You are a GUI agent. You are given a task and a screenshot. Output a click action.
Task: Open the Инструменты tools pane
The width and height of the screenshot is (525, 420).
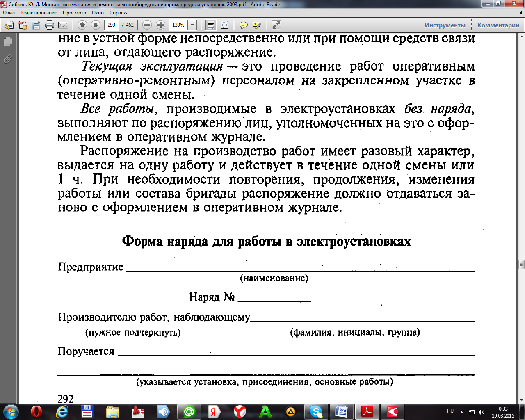445,25
